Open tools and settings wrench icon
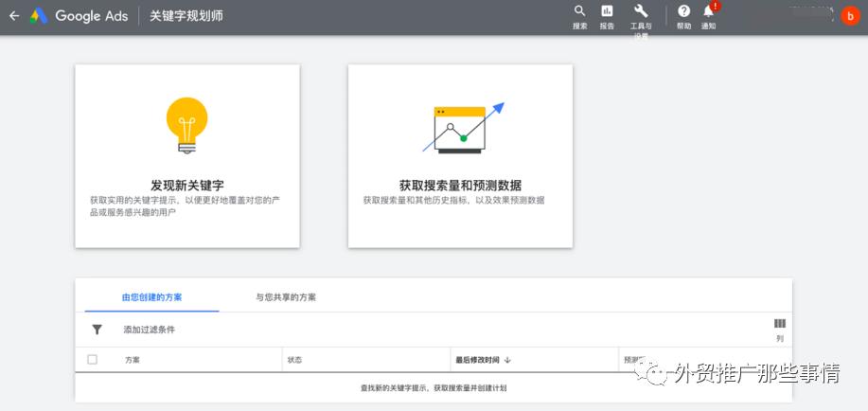Image resolution: width=868 pixels, height=411 pixels. [641, 11]
